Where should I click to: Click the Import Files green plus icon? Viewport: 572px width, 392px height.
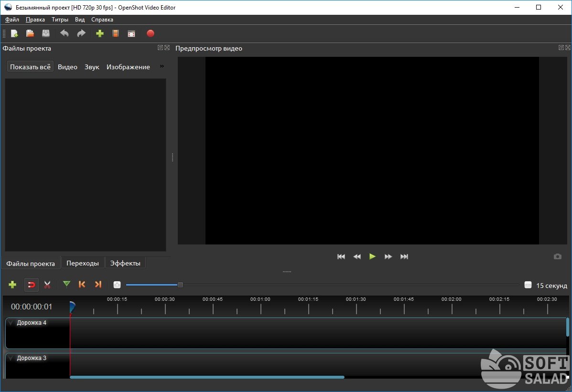point(99,33)
